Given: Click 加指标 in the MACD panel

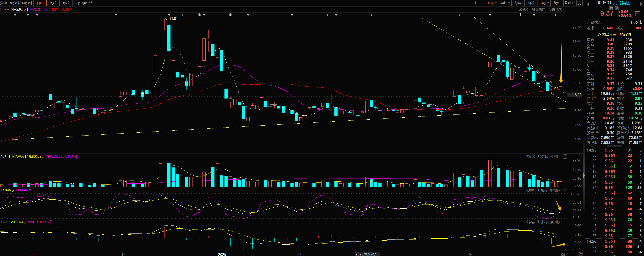Looking at the screenshot, I should pos(543,222).
